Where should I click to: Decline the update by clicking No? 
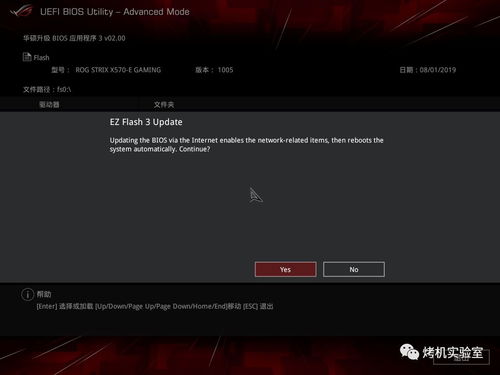pos(354,269)
